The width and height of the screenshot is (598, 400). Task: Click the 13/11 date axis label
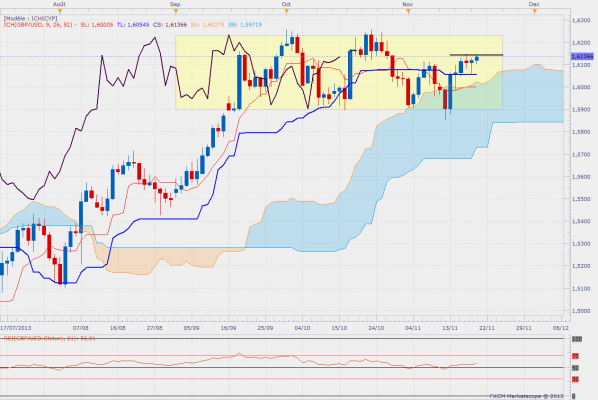pos(450,328)
